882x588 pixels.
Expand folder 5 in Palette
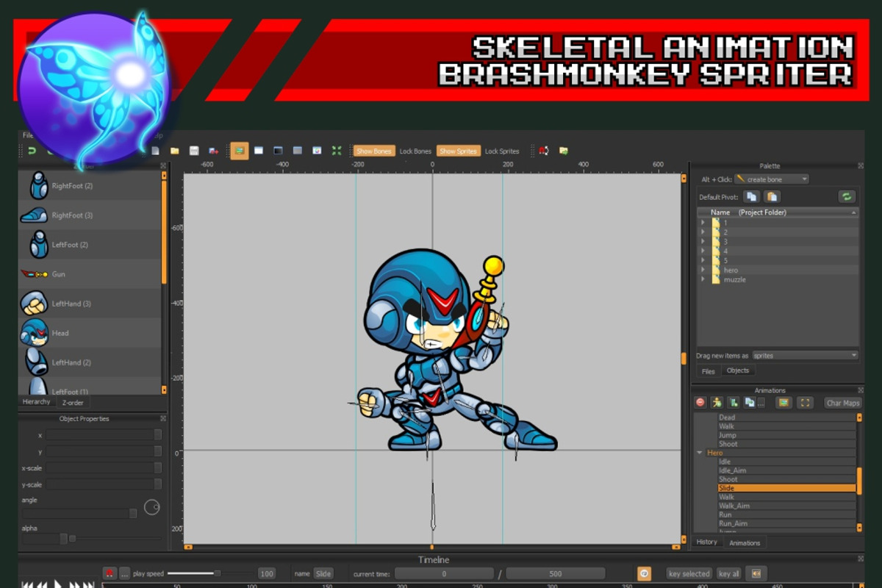tap(703, 261)
